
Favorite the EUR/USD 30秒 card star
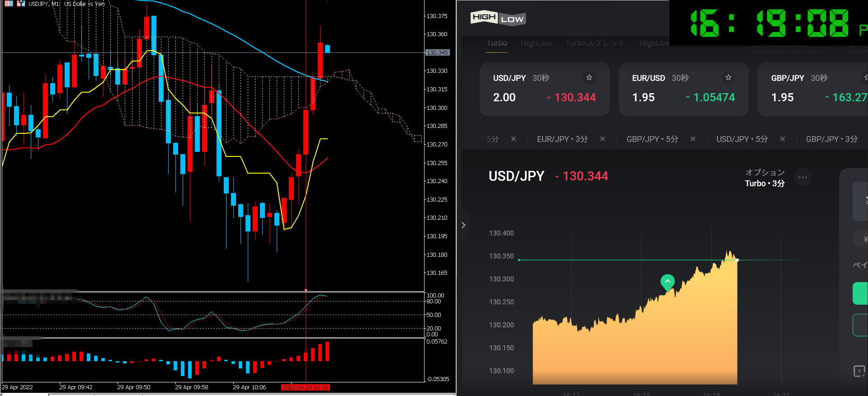[728, 77]
